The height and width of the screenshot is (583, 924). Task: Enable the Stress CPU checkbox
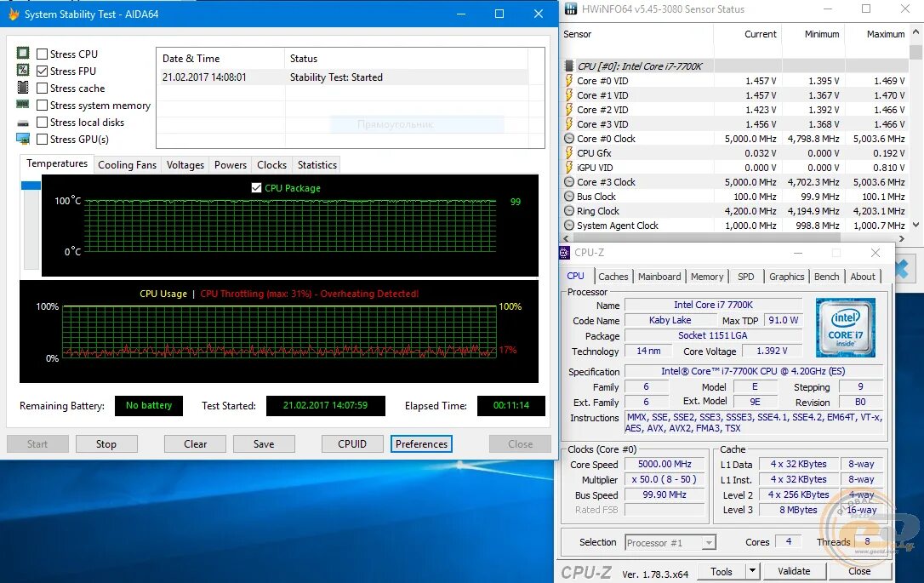[42, 54]
